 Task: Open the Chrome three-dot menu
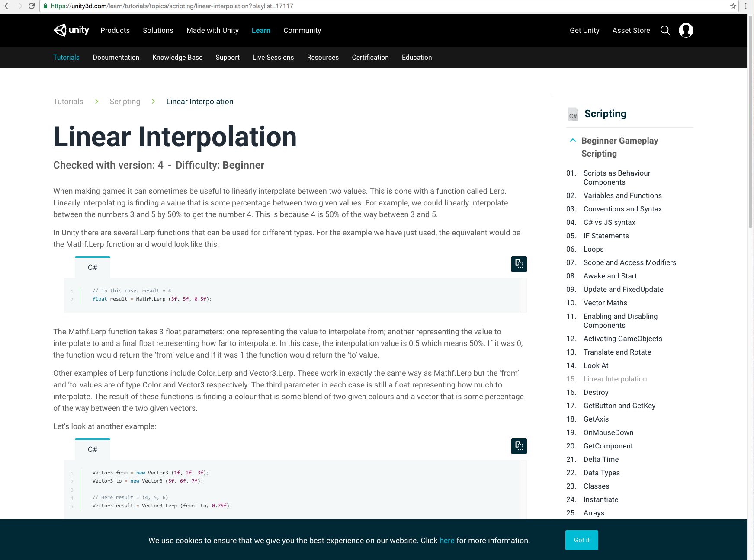pos(746,6)
